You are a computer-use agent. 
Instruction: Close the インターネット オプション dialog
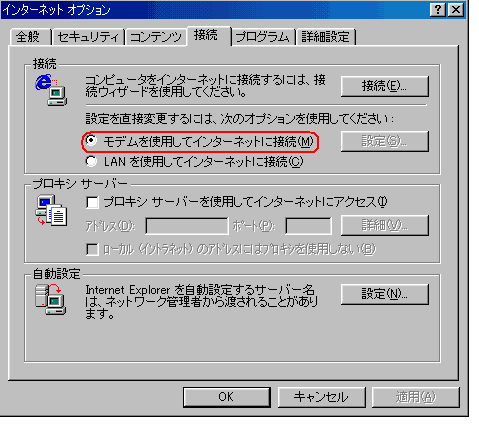456,10
